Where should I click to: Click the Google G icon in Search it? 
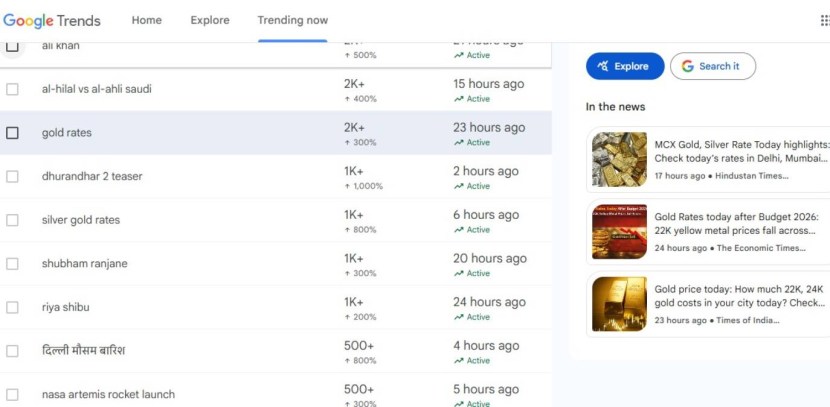tap(687, 67)
